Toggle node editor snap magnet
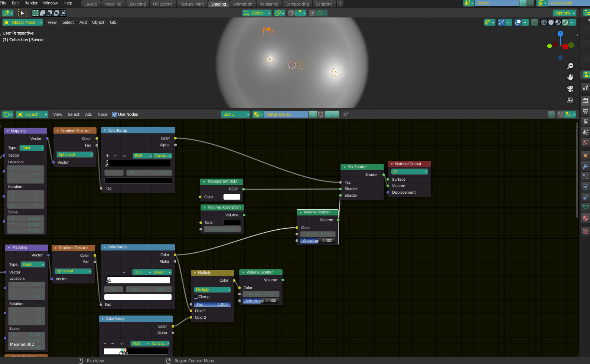Screen dimensions: 590x364 561,114
